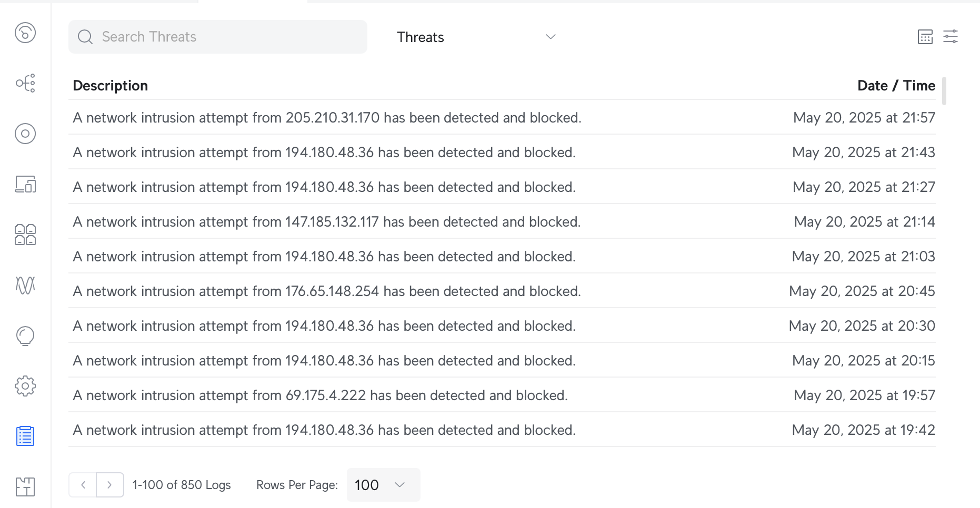Open the ports grid sidebar icon
This screenshot has width=980, height=508.
point(25,235)
